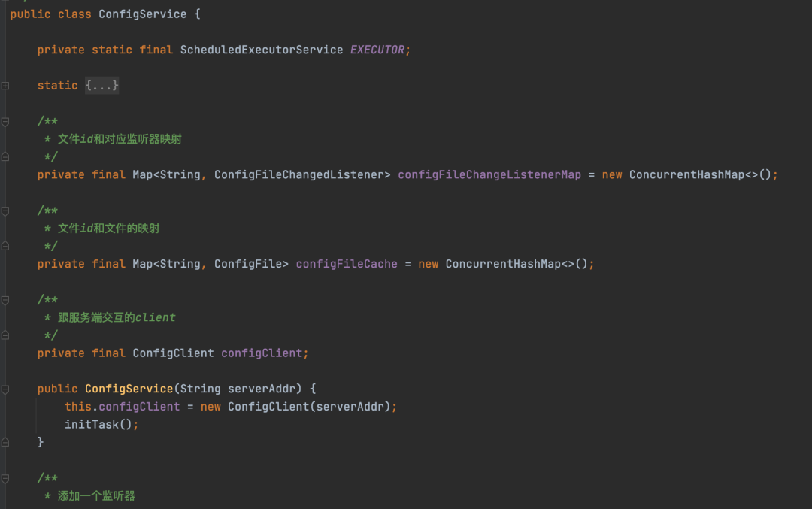Click the ScheduledExecutorService type
Viewport: 812px width, 509px height.
[x=262, y=50]
